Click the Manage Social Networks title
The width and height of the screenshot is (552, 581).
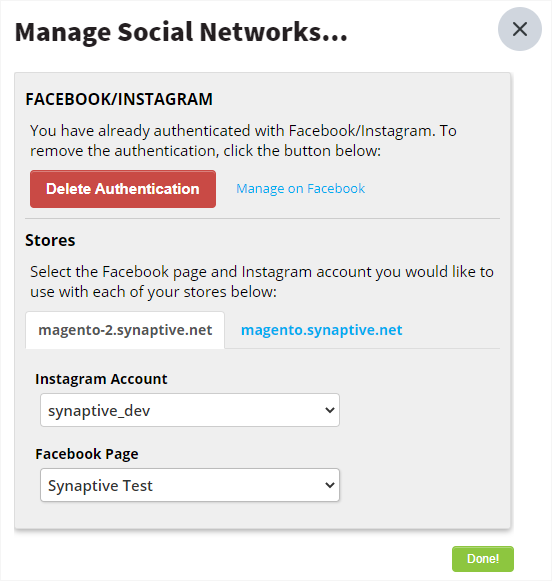pos(181,32)
